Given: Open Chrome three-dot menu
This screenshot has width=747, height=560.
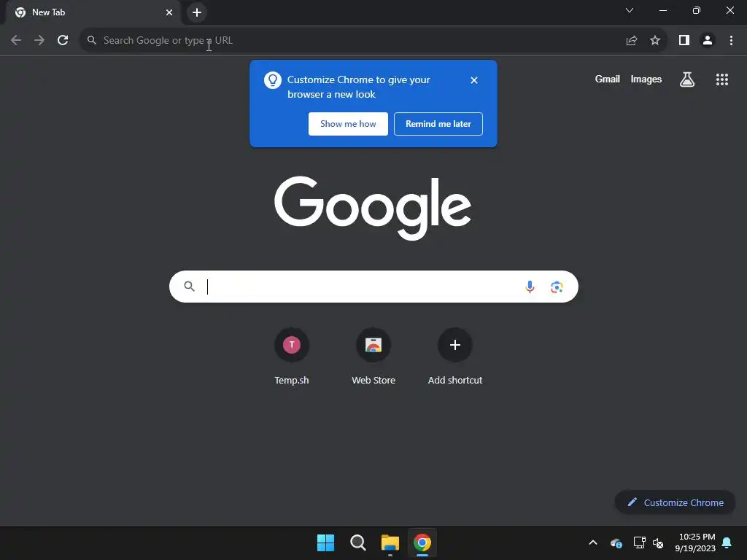Looking at the screenshot, I should click(731, 41).
